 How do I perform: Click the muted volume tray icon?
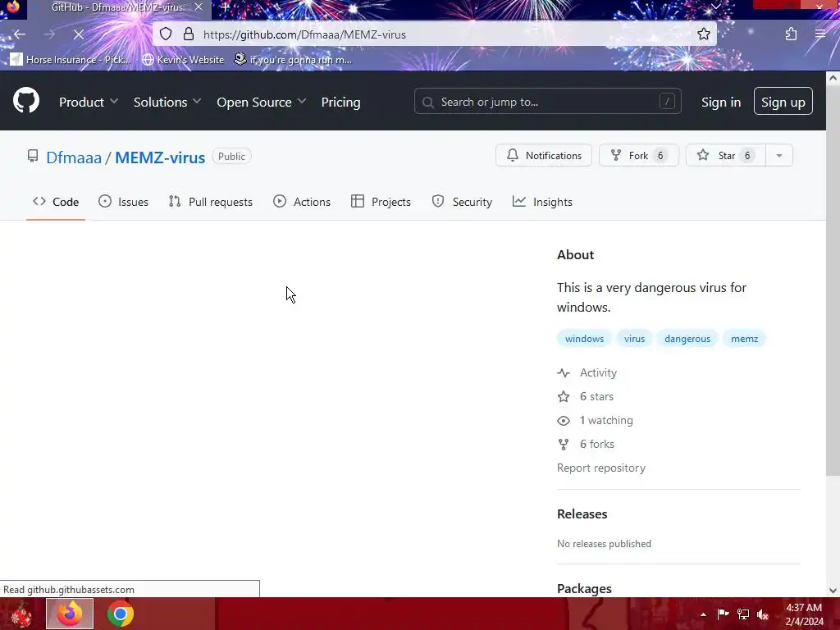(762, 614)
